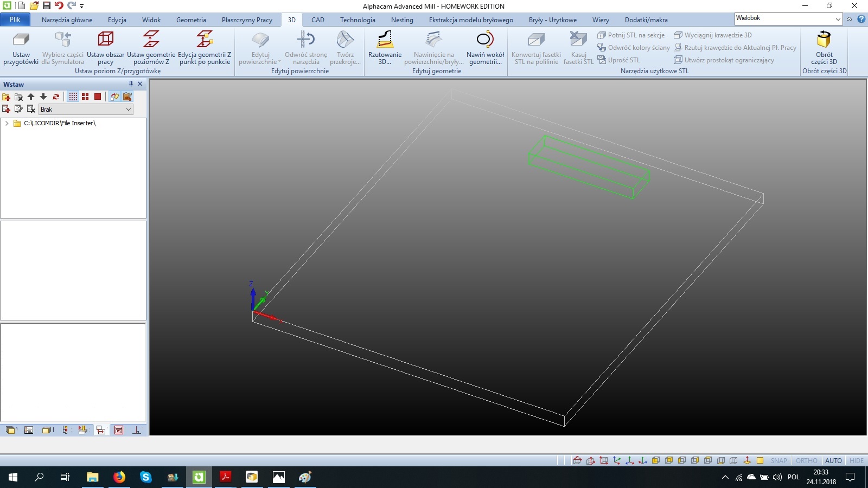Click Odwróć kolory ściany
Viewport: 868px width, 488px height.
tap(634, 48)
